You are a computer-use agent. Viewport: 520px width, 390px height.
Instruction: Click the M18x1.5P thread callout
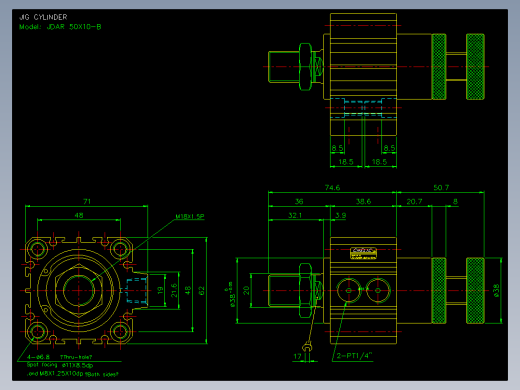pos(190,216)
